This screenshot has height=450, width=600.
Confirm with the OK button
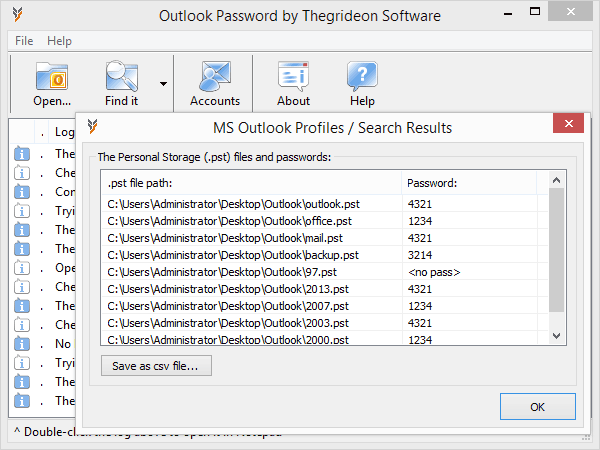538,407
